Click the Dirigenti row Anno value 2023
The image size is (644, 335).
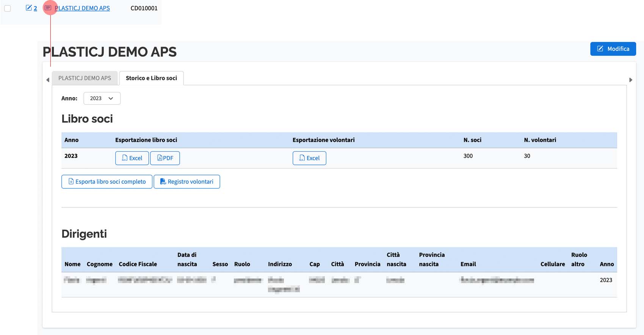tap(606, 280)
